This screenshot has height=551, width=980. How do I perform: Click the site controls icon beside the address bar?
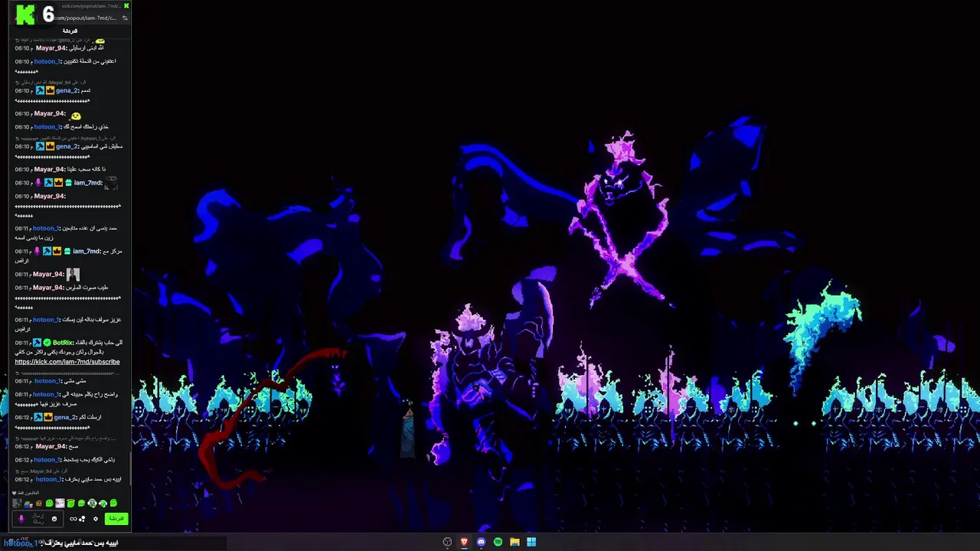[125, 18]
